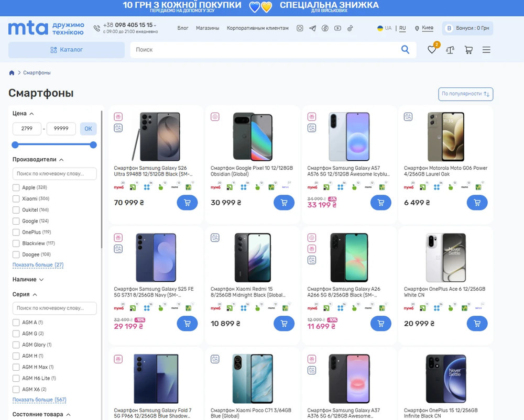Click the top promo banner
524x420 pixels.
(x=262, y=7)
